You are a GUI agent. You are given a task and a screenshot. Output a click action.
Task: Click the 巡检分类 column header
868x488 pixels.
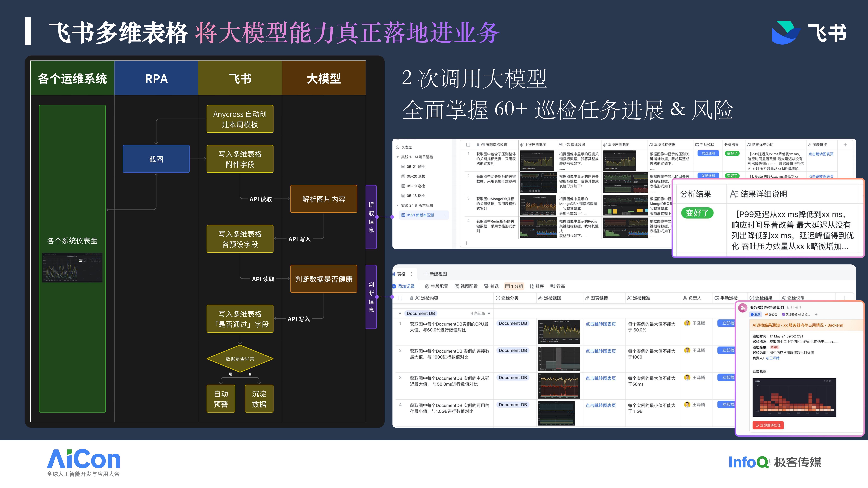click(x=507, y=298)
